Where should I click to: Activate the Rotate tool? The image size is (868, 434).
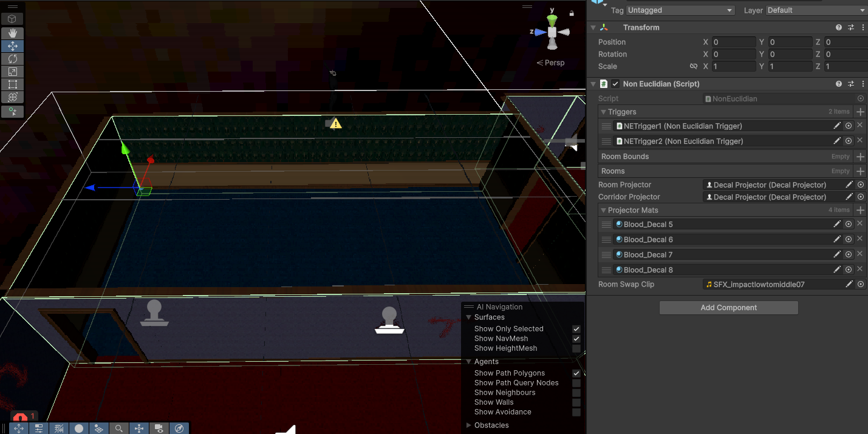point(12,59)
